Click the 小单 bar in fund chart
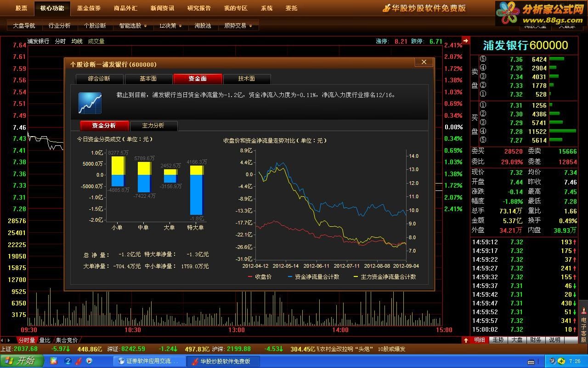Viewport: 588px width, 368px height. click(119, 171)
